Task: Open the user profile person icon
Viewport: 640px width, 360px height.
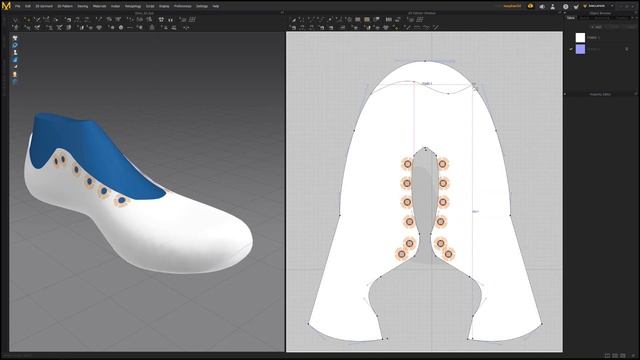Action: pos(553,7)
